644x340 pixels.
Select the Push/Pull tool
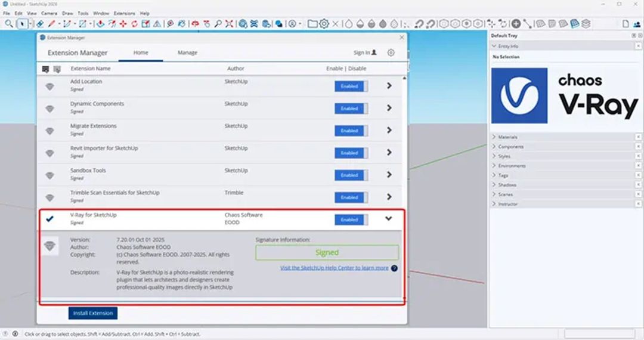pos(100,24)
